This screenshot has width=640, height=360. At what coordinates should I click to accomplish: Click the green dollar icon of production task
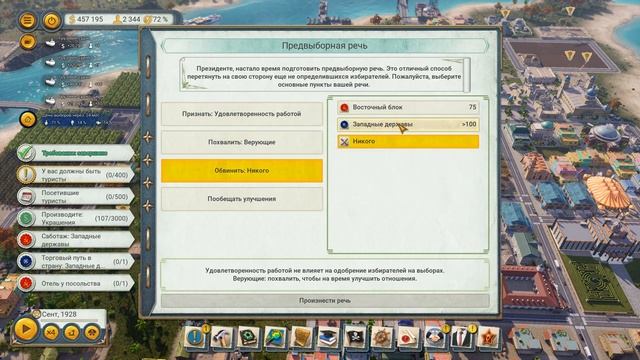(x=26, y=218)
